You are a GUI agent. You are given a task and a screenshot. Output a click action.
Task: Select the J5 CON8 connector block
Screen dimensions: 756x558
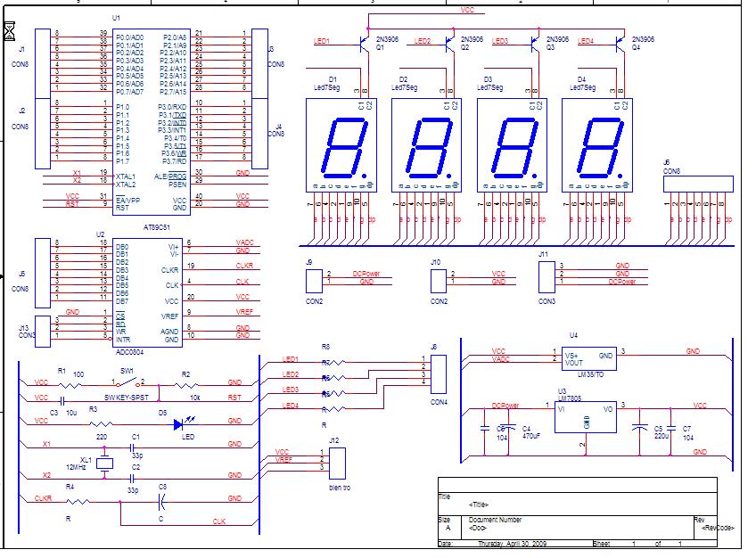pyautogui.click(x=43, y=273)
